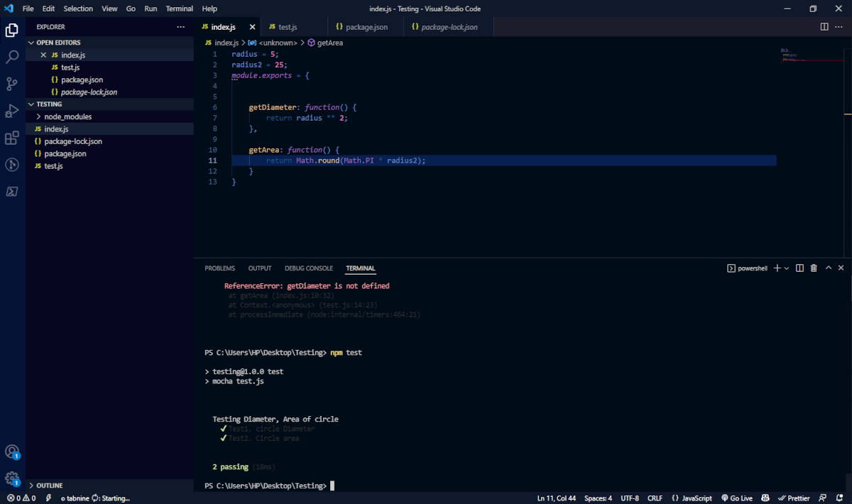The image size is (852, 504).
Task: Open the Run and Debug view
Action: coord(11,110)
